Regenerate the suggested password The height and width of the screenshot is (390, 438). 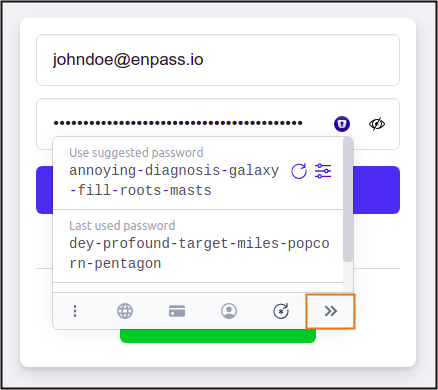click(x=299, y=171)
